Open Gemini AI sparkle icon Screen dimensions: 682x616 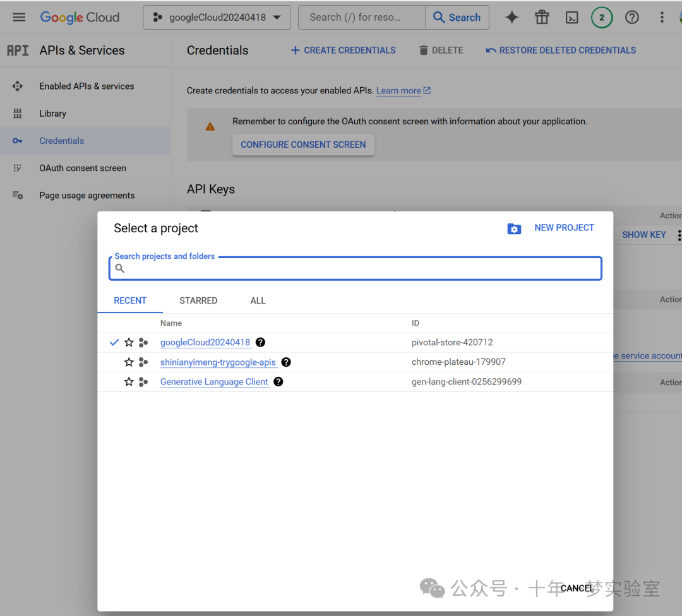click(x=512, y=18)
